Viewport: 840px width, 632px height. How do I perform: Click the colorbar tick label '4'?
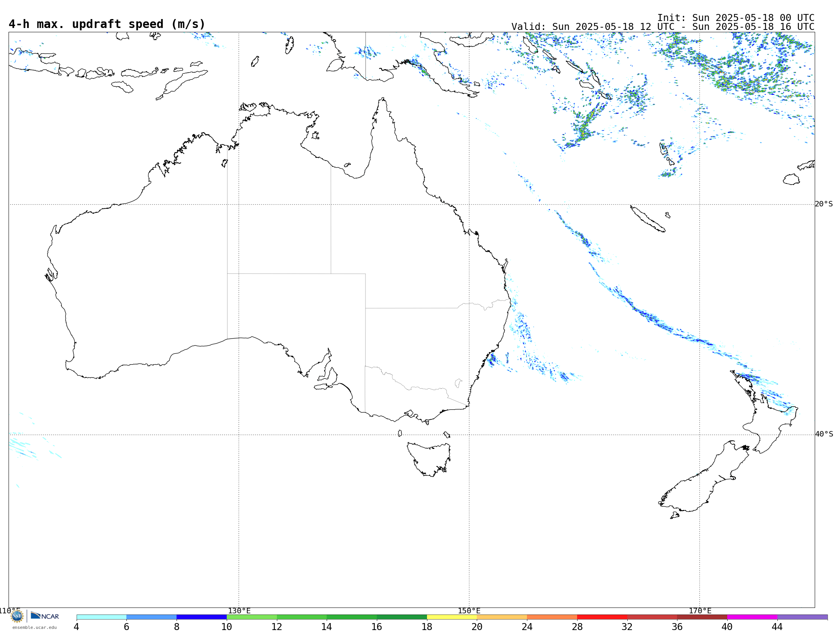77,627
